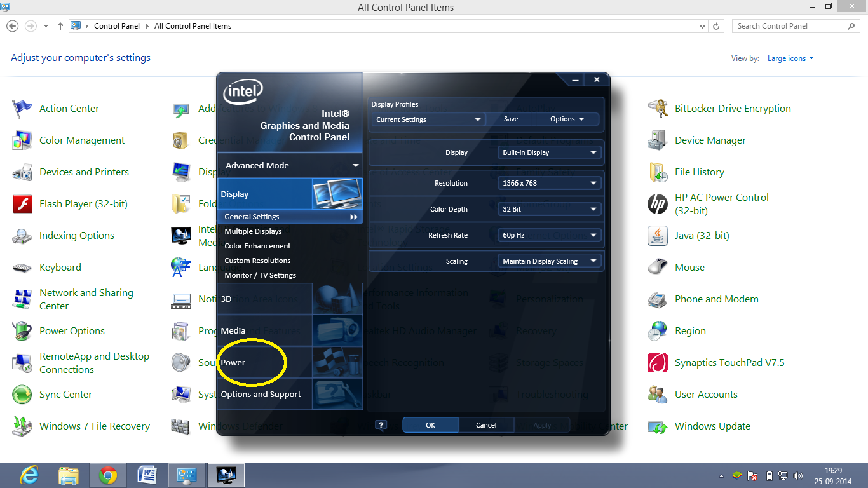The image size is (868, 488).
Task: Open User Accounts in Control Panel
Action: click(693, 395)
